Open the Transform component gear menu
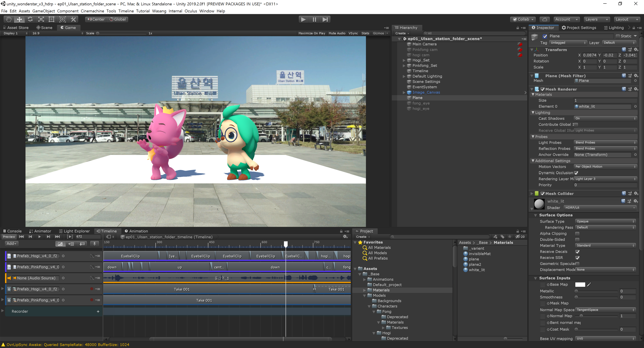Image resolution: width=644 pixels, height=348 pixels. tap(636, 50)
